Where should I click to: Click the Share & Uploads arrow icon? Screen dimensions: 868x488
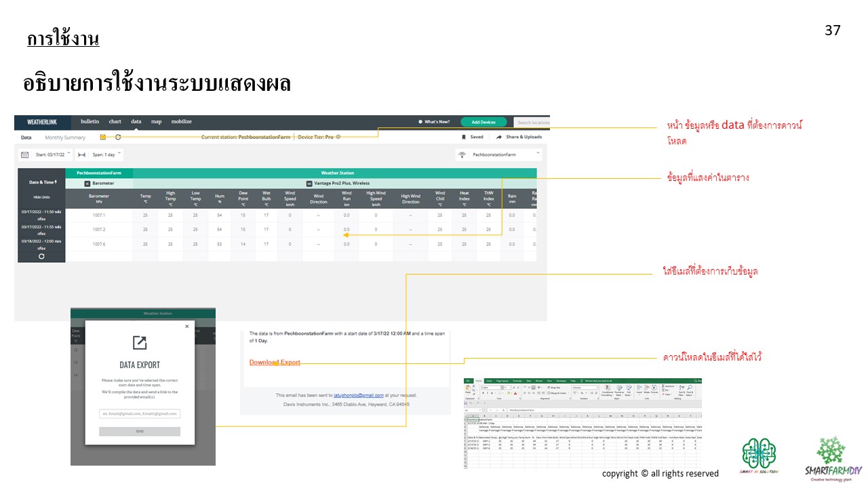(x=499, y=137)
